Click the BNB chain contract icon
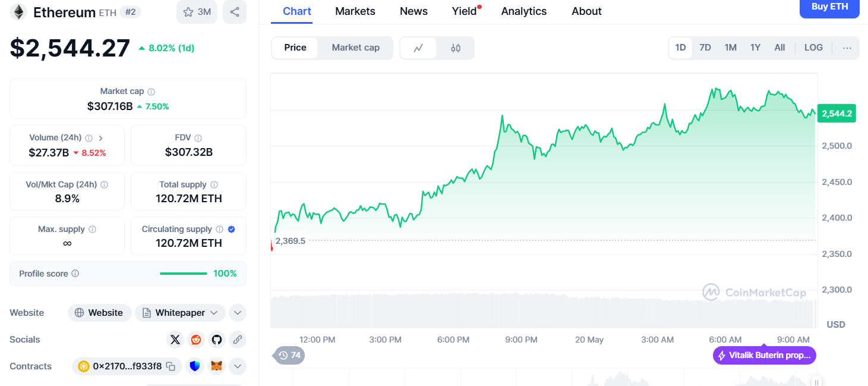This screenshot has width=868, height=386. tap(83, 366)
